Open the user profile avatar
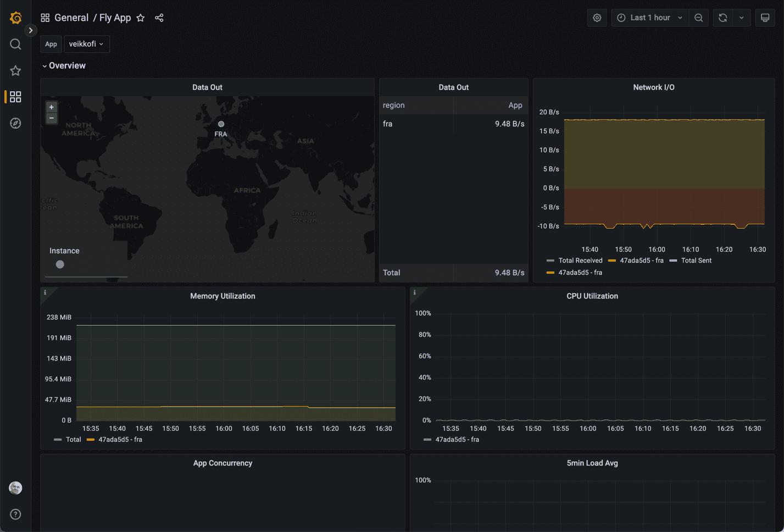784x532 pixels. 15,488
